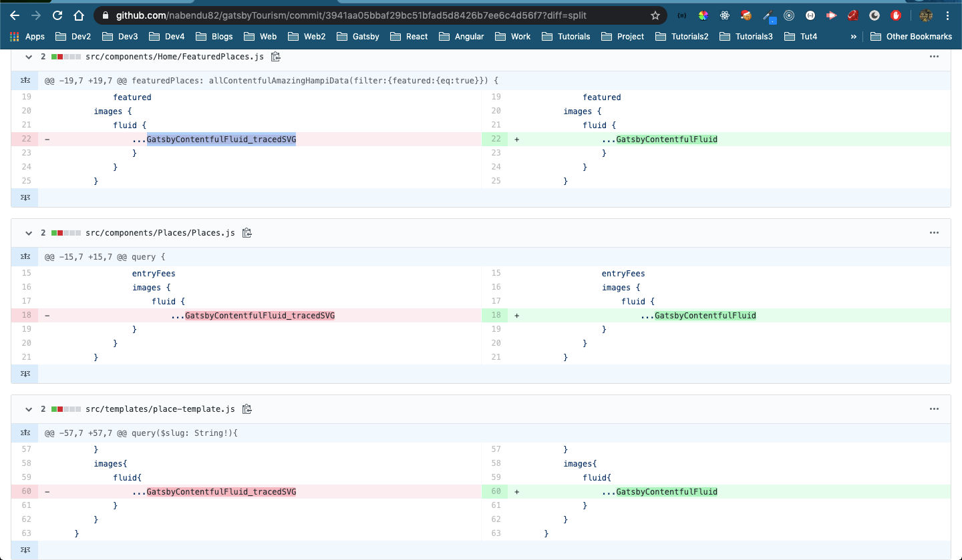Screen dimensions: 962x560
Task: Expand lines above Places.js hunk
Action: tap(25, 257)
